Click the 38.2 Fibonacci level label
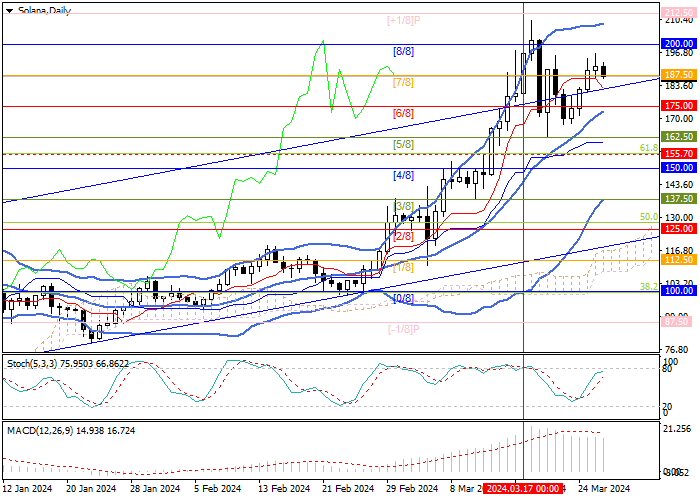This screenshot has height=500, width=700. (x=649, y=287)
